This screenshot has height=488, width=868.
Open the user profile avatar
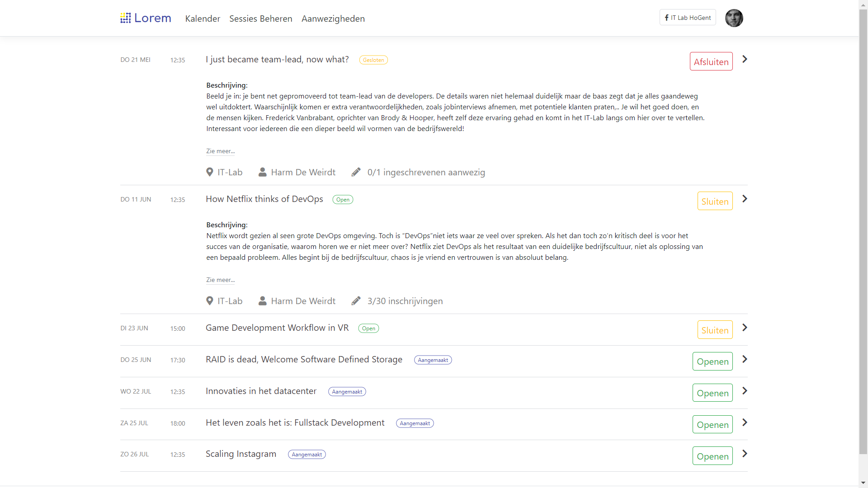734,18
